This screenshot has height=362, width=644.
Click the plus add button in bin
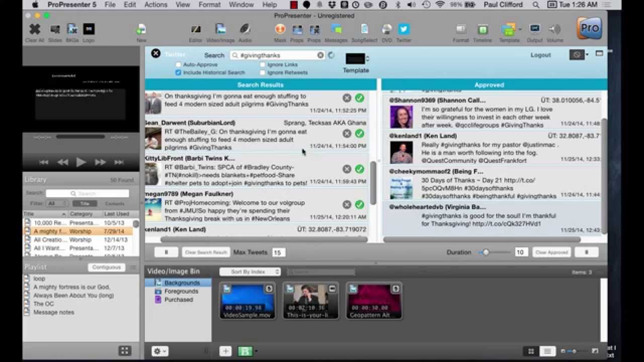225,351
